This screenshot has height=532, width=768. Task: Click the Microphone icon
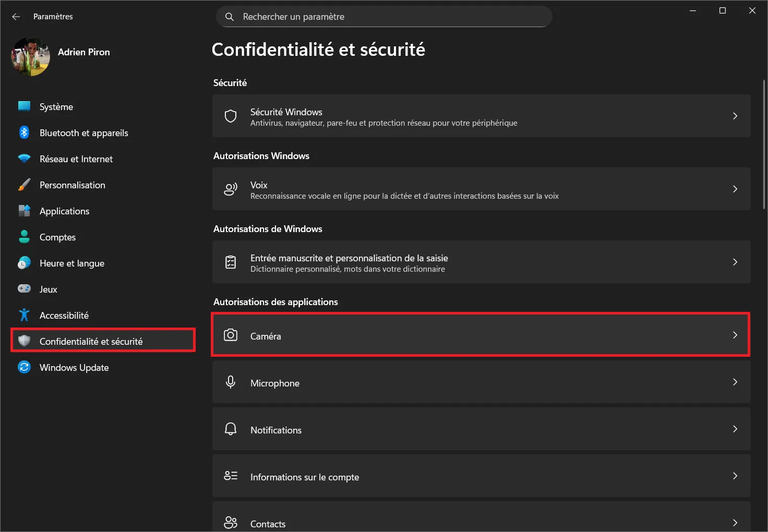pyautogui.click(x=230, y=382)
